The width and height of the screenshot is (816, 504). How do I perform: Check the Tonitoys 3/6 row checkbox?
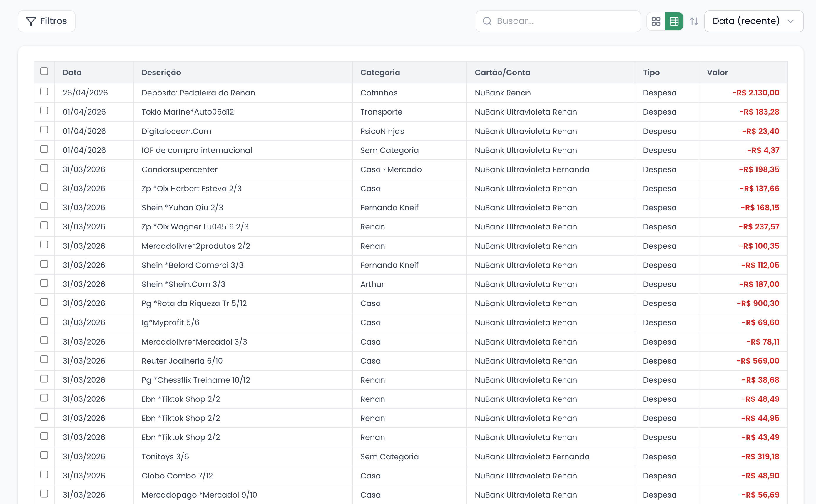44,455
